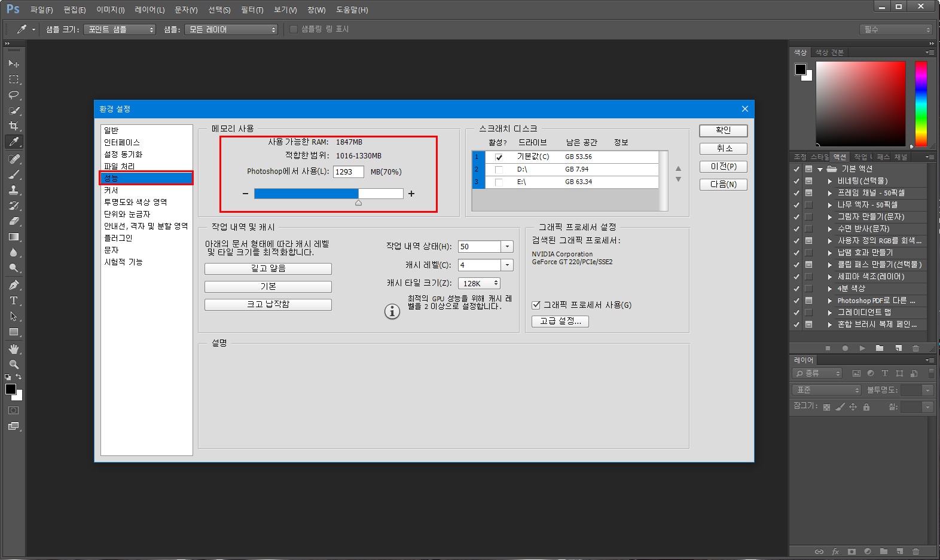Select the Eraser tool
Viewport: 940px width, 560px height.
pos(14,221)
